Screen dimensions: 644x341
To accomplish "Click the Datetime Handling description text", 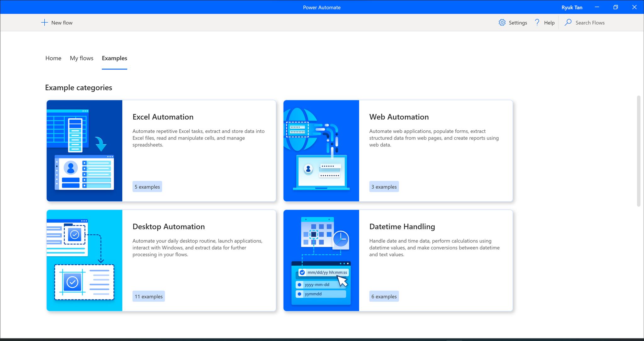I will click(434, 247).
